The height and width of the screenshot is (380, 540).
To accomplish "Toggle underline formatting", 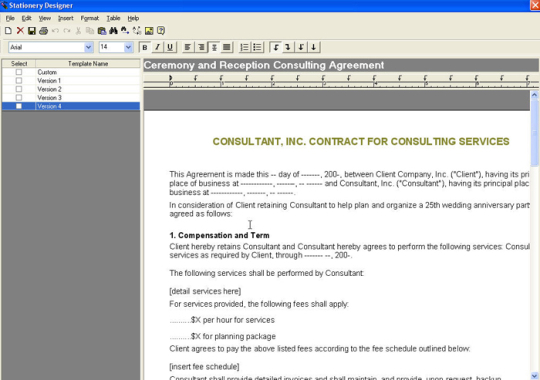I will 170,47.
